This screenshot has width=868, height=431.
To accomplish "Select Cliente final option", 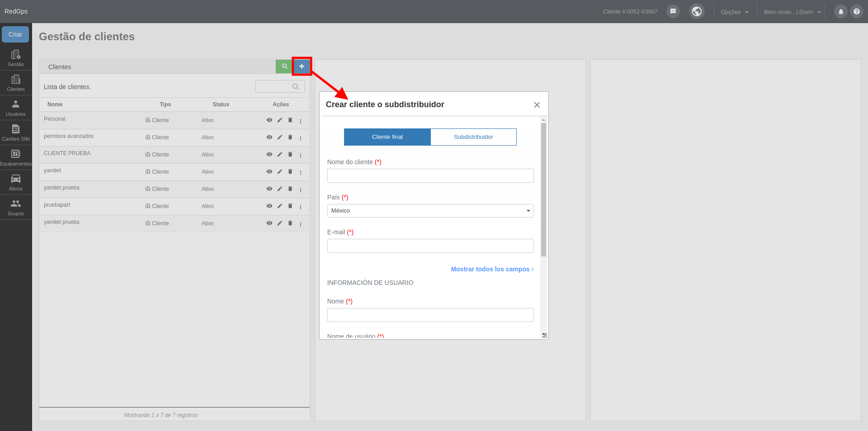I will [387, 137].
